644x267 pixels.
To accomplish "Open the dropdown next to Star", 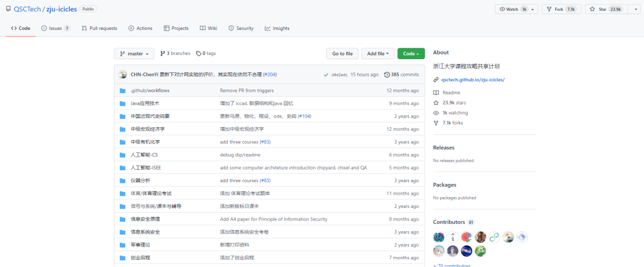I will tap(634, 9).
